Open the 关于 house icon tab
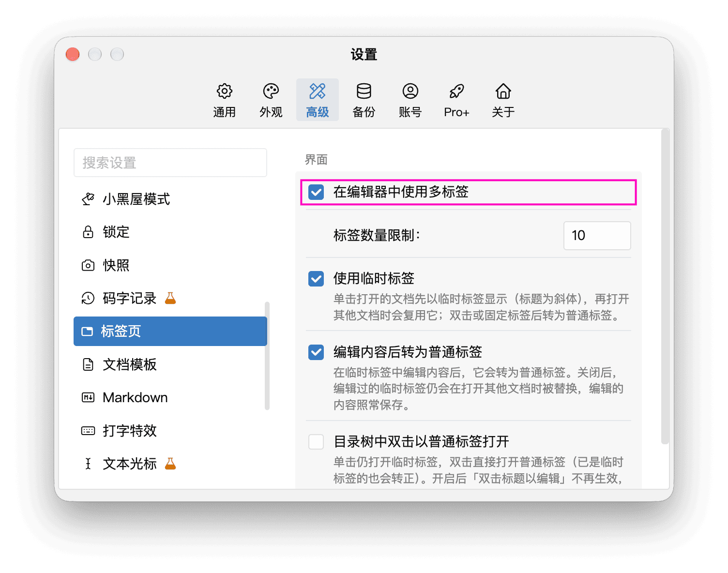This screenshot has width=728, height=573. (503, 91)
